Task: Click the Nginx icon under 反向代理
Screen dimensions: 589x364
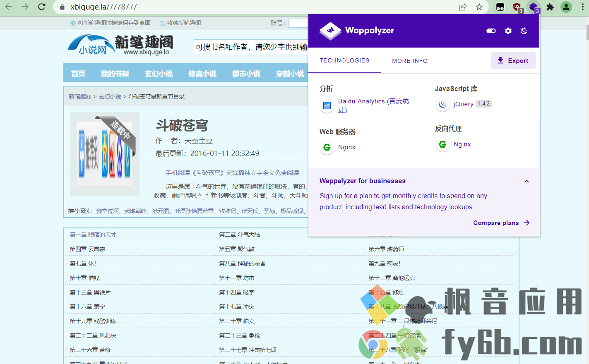Action: [x=442, y=144]
